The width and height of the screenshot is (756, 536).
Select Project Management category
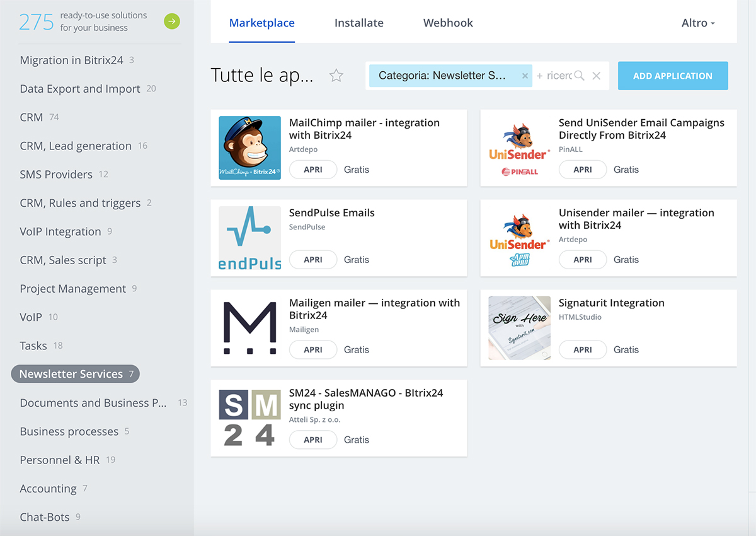(x=78, y=288)
